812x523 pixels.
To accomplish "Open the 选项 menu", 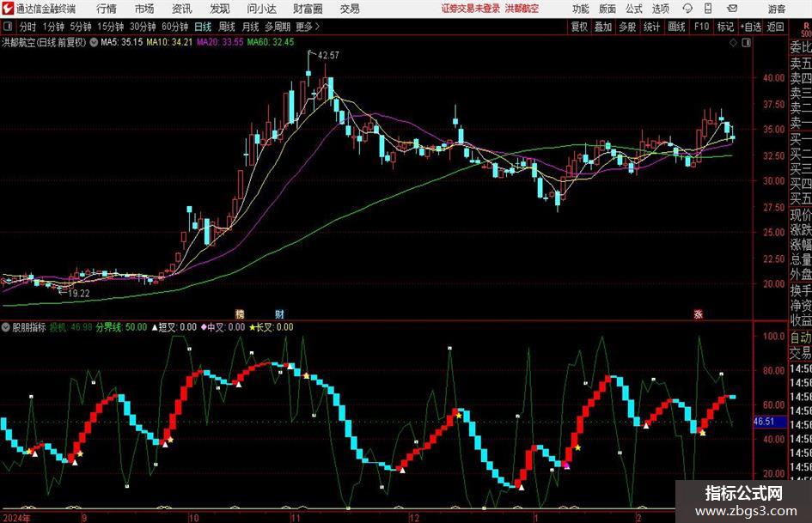I will (660, 9).
